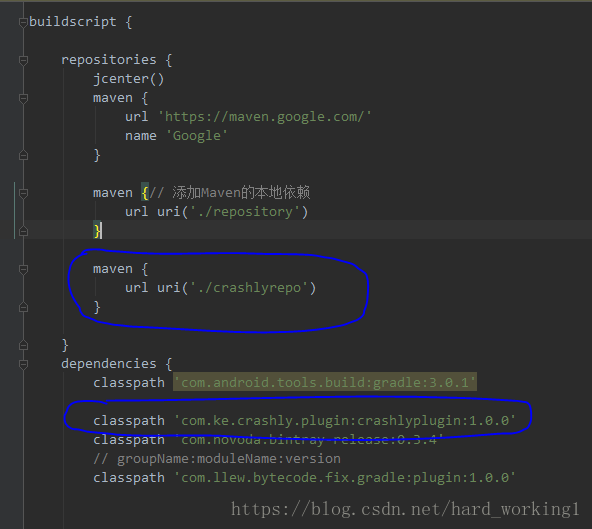Click the highlighted closing brace at cursor
This screenshot has width=592, height=529.
(97, 231)
